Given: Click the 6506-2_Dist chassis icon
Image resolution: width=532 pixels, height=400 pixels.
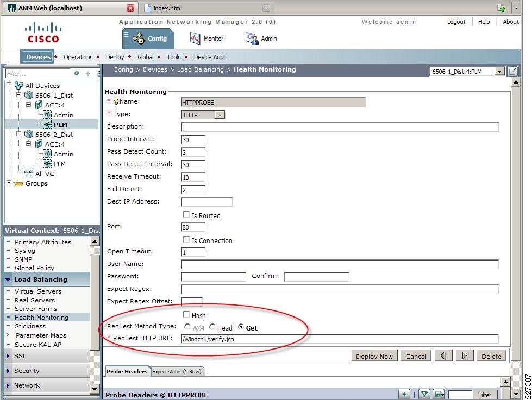Looking at the screenshot, I should click(x=29, y=134).
